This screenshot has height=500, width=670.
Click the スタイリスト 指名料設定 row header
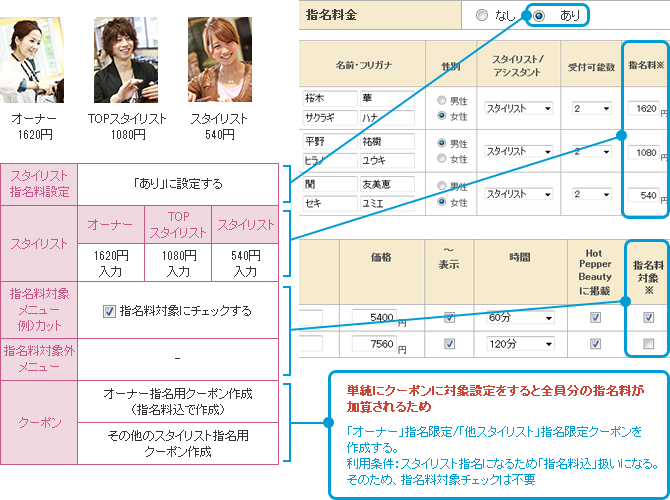pos(39,184)
